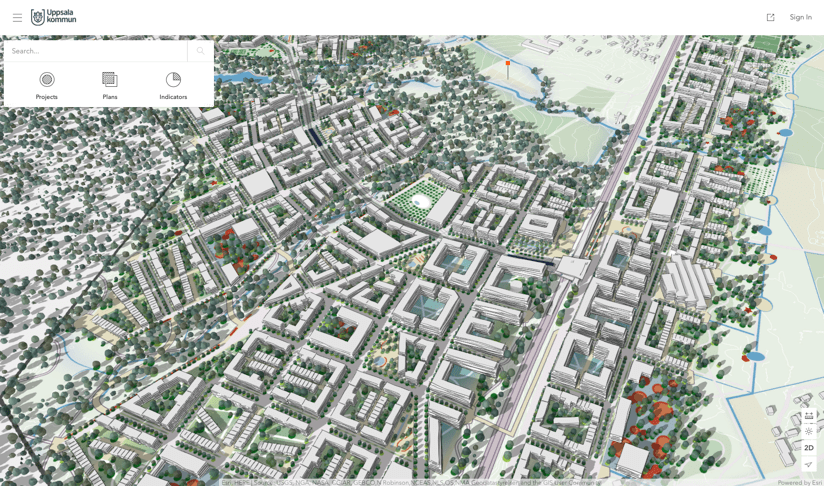824x486 pixels.
Task: Open the Plans panel
Action: click(x=110, y=86)
